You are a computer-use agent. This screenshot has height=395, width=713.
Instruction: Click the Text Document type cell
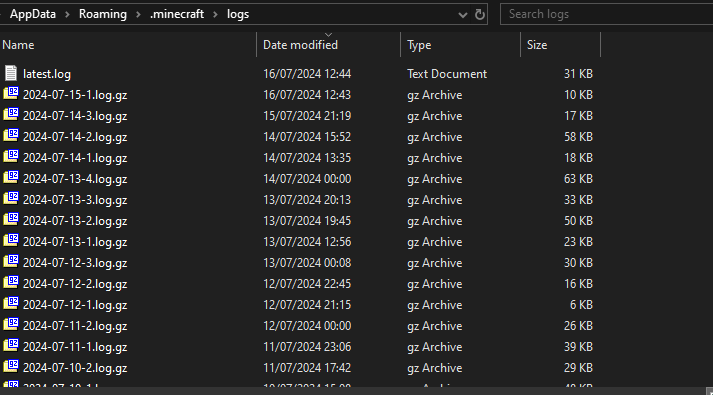tap(447, 74)
